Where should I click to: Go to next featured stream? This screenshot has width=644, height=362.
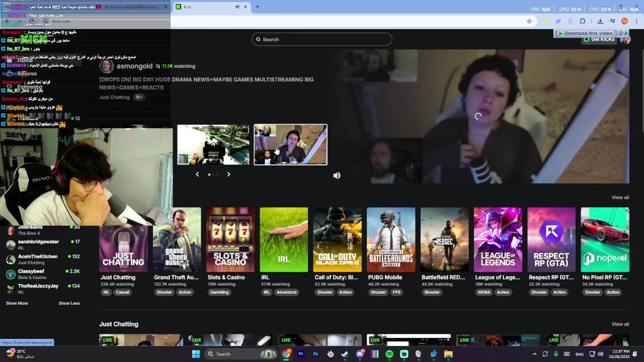coord(228,174)
